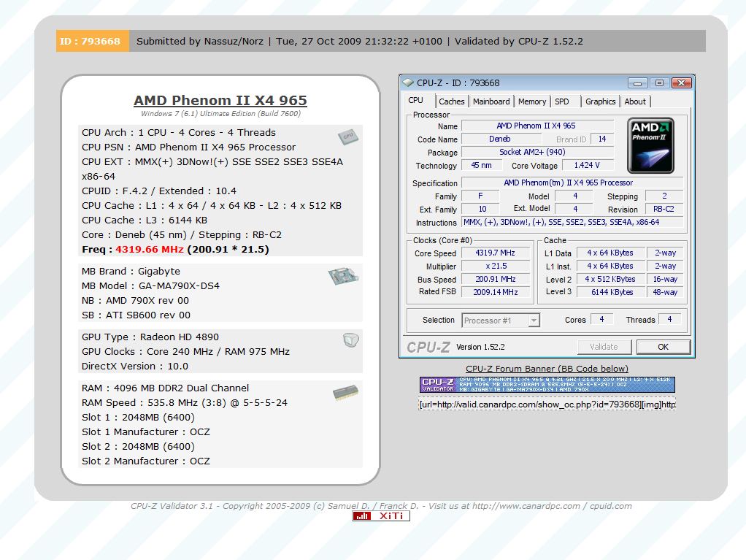Open the AMD Phenom II X4 965 title link
The image size is (746, 560).
click(x=220, y=100)
